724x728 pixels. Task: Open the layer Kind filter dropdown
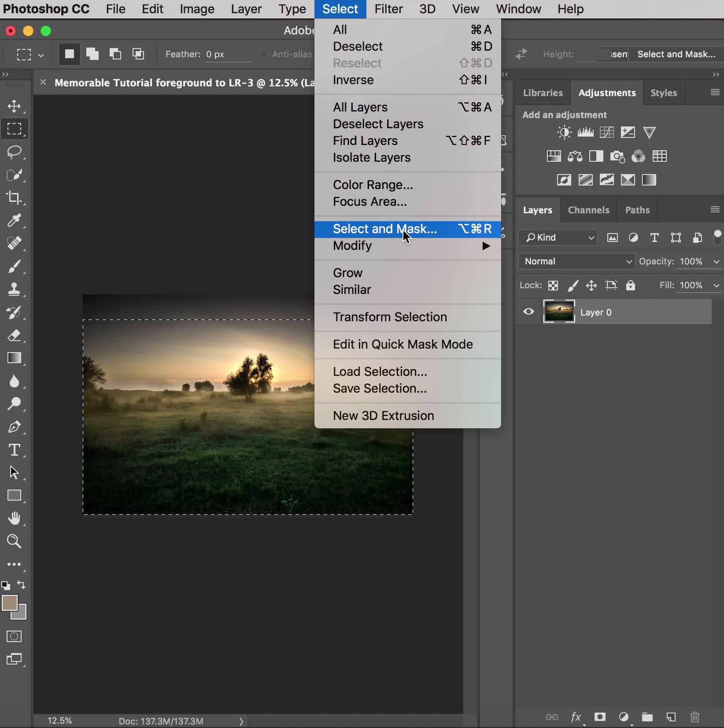[x=558, y=238]
